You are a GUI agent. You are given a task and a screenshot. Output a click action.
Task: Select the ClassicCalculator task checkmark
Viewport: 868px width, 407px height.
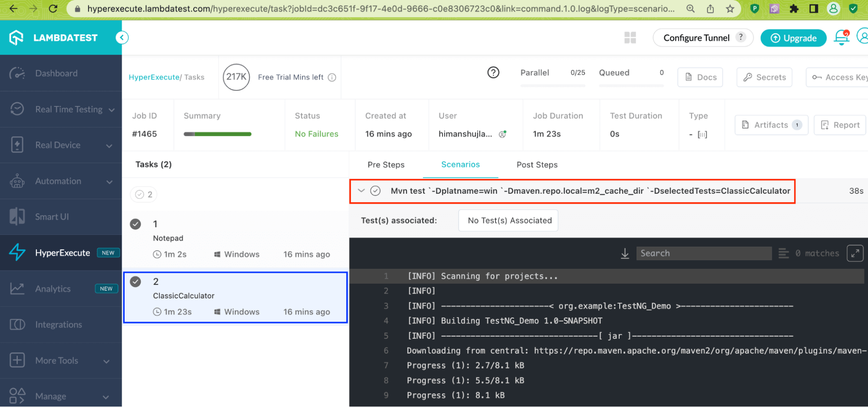click(x=135, y=282)
